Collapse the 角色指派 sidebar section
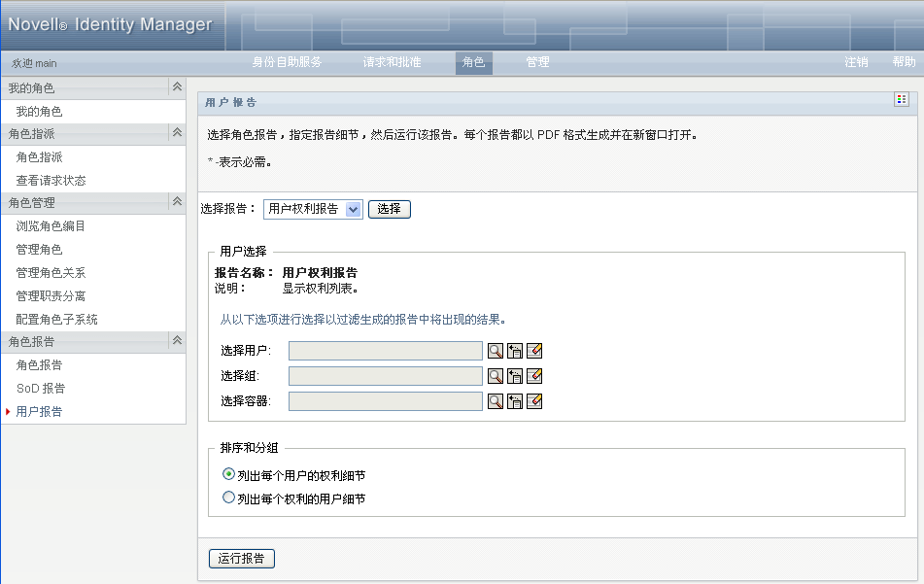Image resolution: width=924 pixels, height=584 pixels. pos(177,133)
